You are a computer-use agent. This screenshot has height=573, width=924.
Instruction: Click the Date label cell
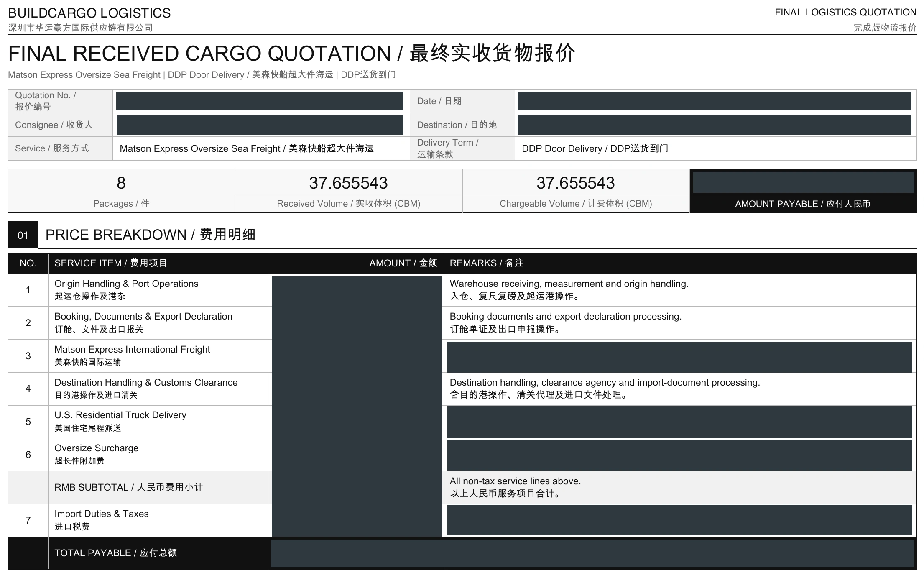(462, 101)
